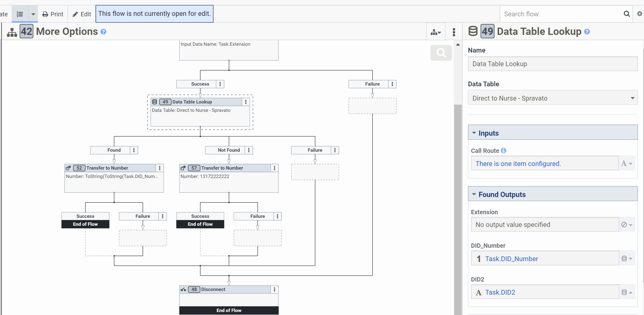Screen dimensions: 644x315
Task: Click the database icon on node 49
Action: [x=155, y=102]
